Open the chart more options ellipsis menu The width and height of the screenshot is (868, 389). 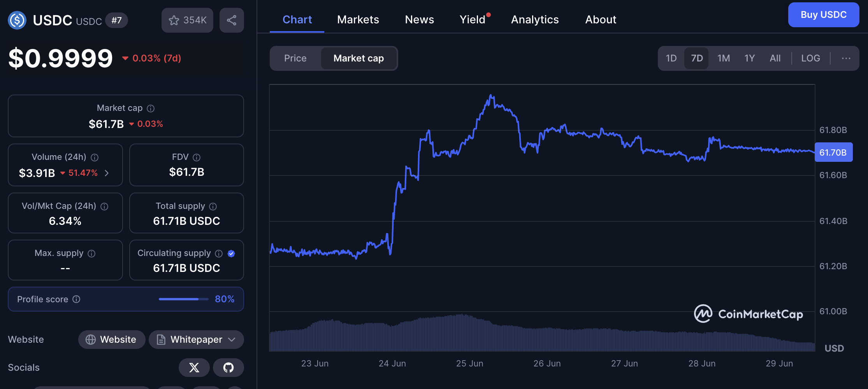(846, 58)
